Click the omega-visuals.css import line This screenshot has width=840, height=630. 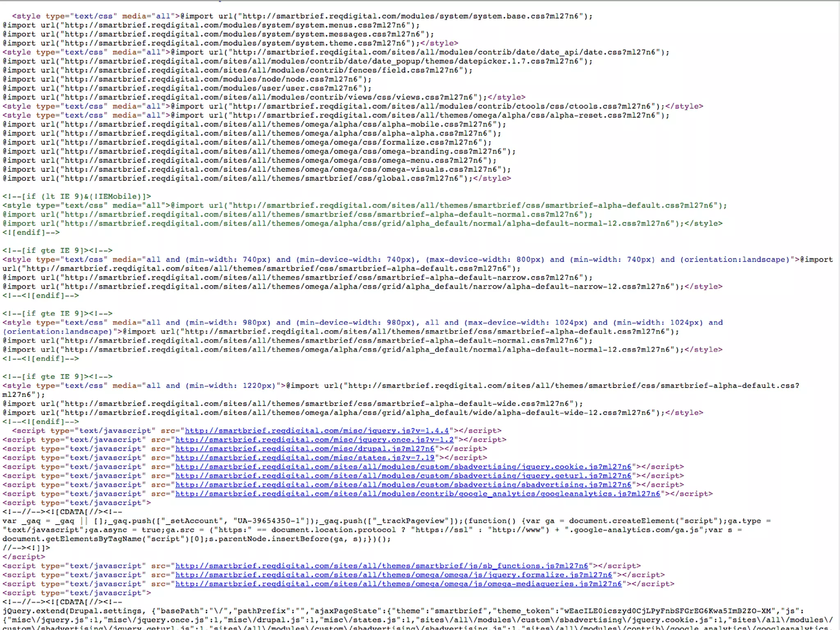coord(257,170)
